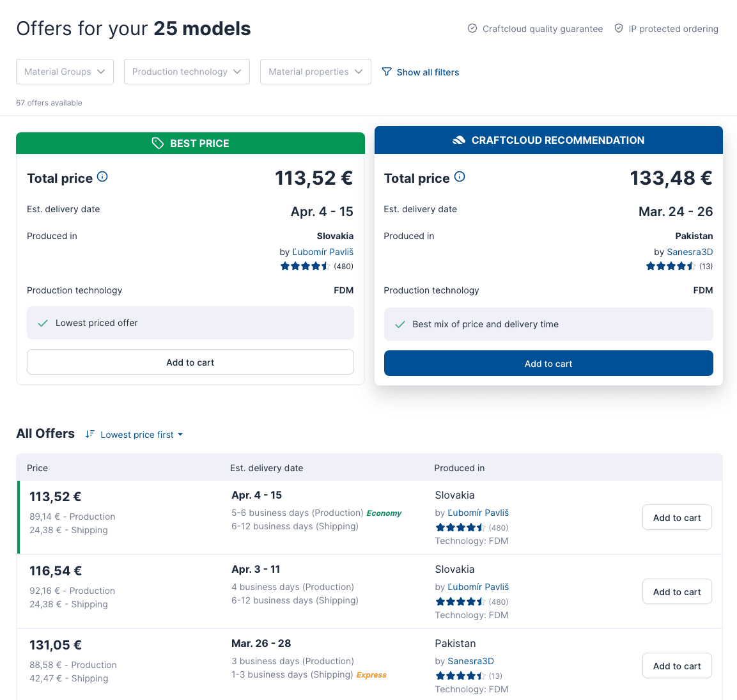Image resolution: width=737 pixels, height=700 pixels.
Task: Click star rating in the Best Price card
Action: (x=305, y=266)
